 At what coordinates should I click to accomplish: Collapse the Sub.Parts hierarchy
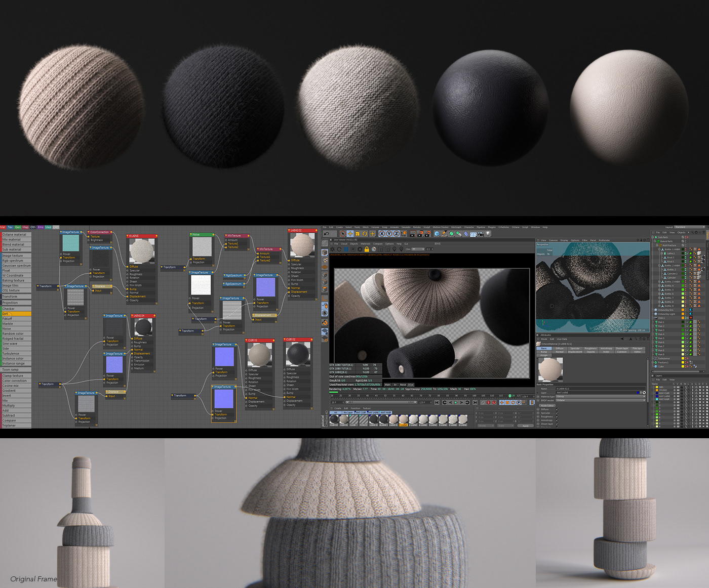(x=653, y=237)
